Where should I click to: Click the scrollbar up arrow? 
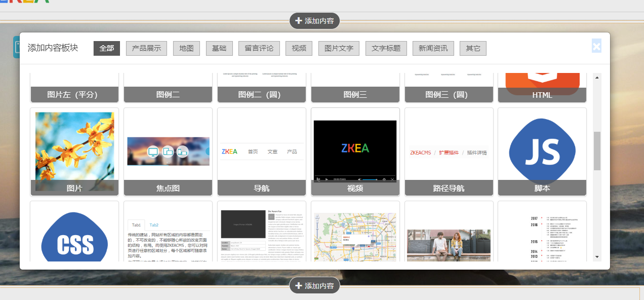point(597,78)
